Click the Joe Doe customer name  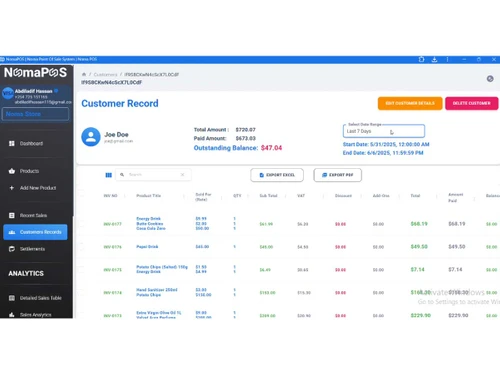116,134
